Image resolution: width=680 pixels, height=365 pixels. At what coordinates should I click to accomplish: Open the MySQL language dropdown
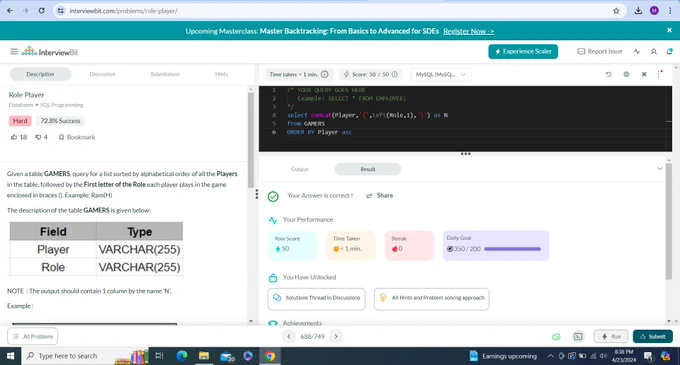(x=441, y=75)
